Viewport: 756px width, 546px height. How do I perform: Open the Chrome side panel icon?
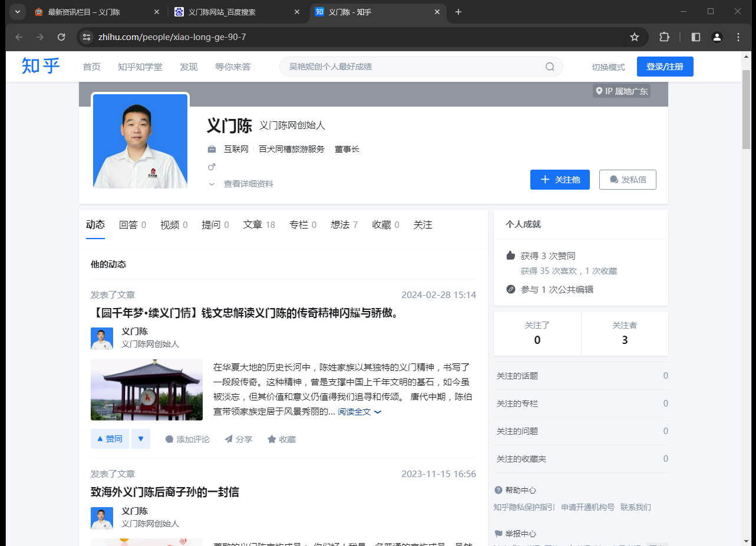coord(696,37)
